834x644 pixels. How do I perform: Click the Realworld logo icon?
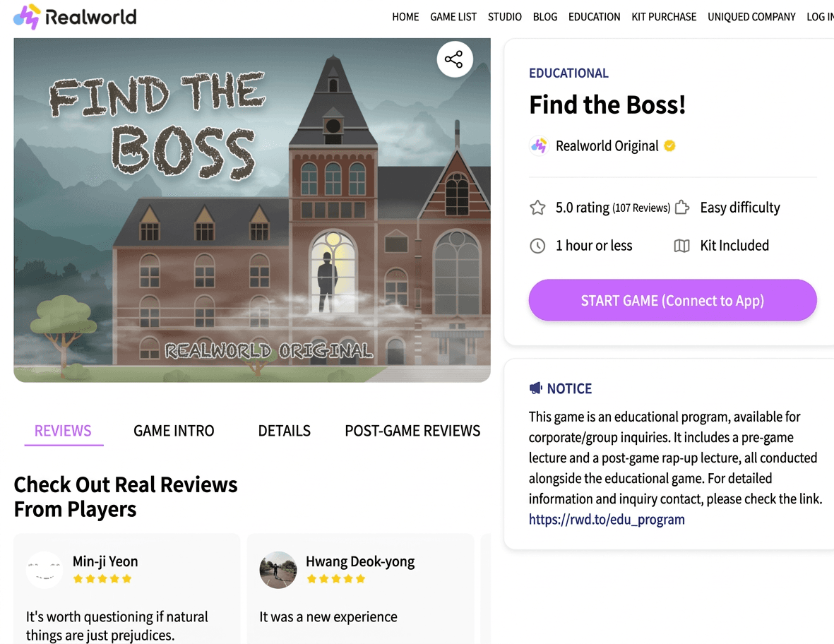[27, 16]
